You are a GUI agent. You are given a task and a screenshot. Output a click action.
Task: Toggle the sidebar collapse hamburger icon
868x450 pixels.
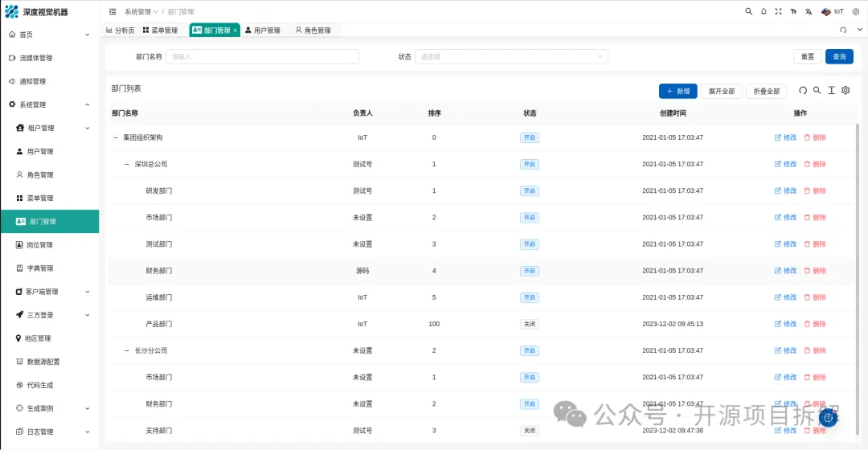click(113, 11)
